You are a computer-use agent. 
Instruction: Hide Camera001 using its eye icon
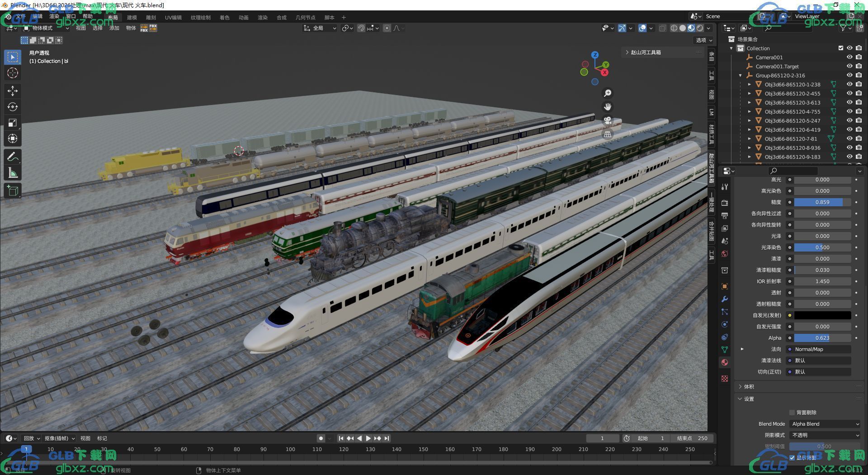849,57
